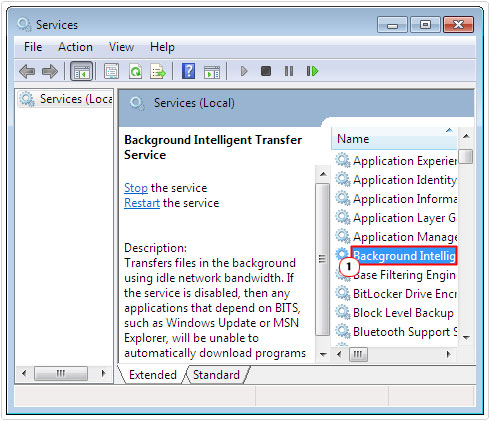Toggle Show/Hide Console Tree toolbar button
The image size is (490, 421).
[81, 71]
